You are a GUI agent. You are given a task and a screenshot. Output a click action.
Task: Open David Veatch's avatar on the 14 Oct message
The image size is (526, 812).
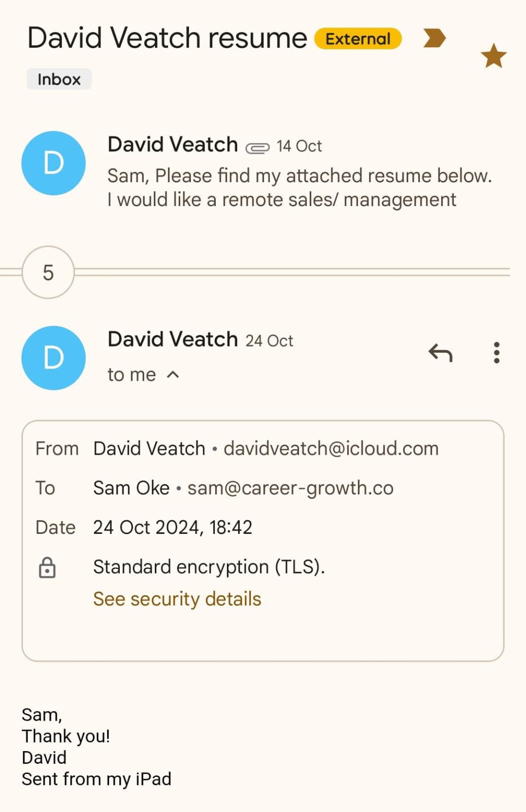click(53, 163)
